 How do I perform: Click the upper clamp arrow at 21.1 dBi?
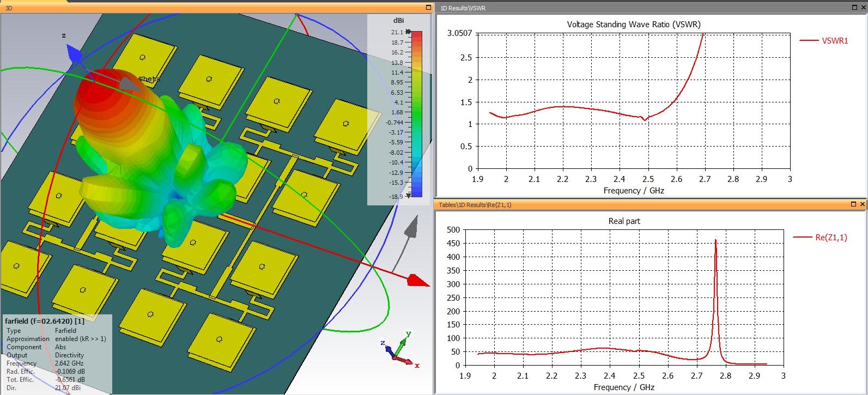click(x=409, y=33)
